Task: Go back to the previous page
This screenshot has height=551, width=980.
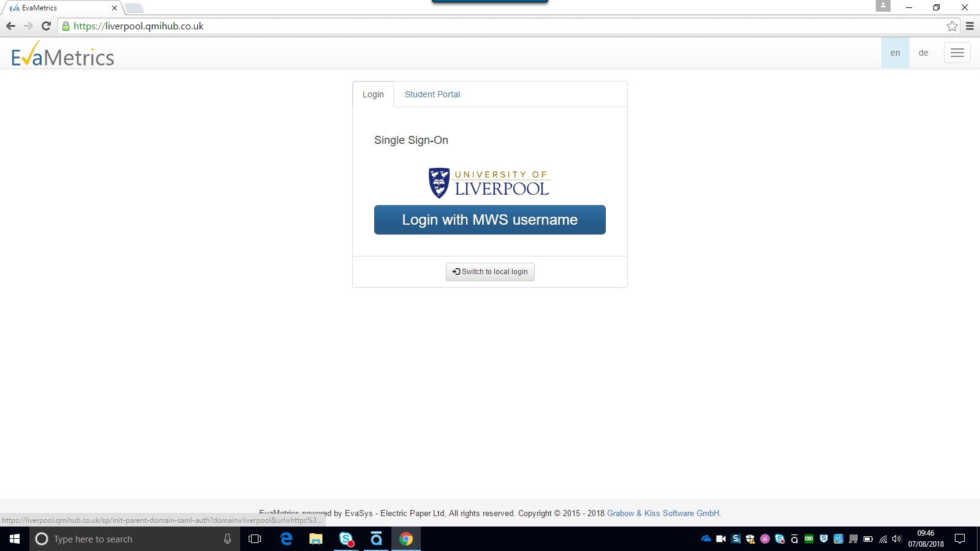Action: tap(10, 26)
